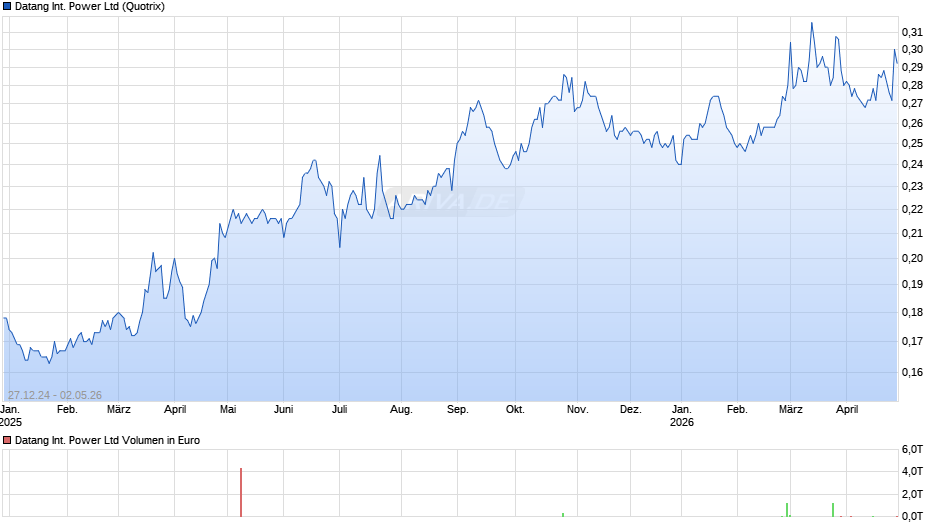Click the volume axis label 2,0T
940x526 pixels.
coord(912,494)
